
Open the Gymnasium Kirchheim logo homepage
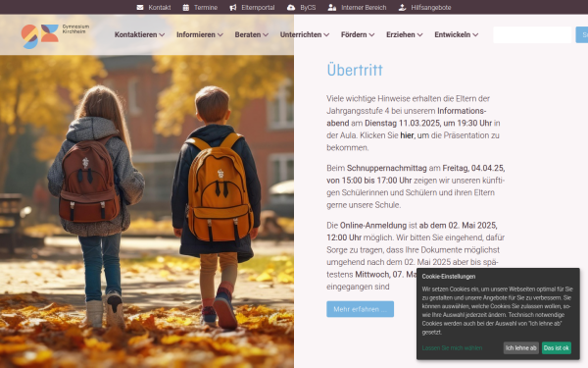pos(55,36)
